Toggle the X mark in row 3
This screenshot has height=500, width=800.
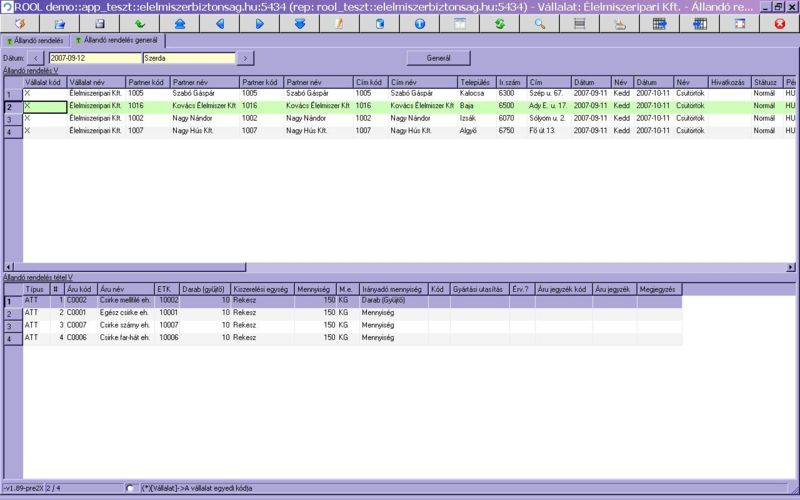click(x=28, y=118)
